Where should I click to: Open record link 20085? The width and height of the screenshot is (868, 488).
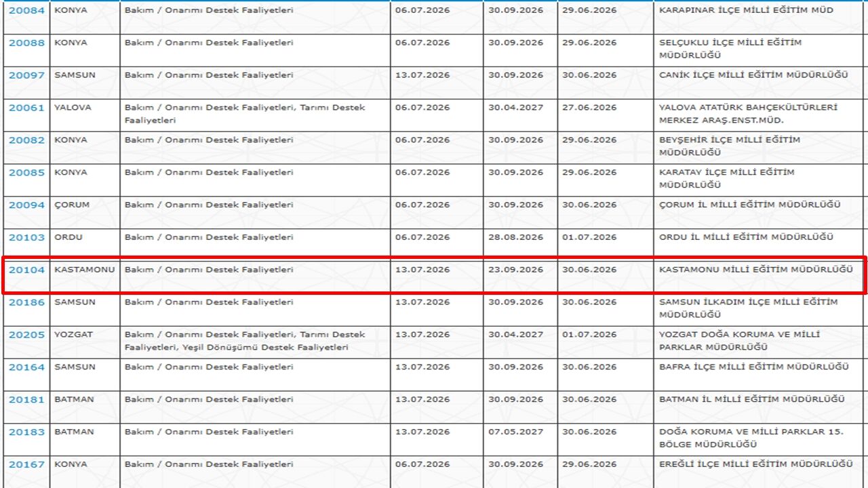pos(26,173)
